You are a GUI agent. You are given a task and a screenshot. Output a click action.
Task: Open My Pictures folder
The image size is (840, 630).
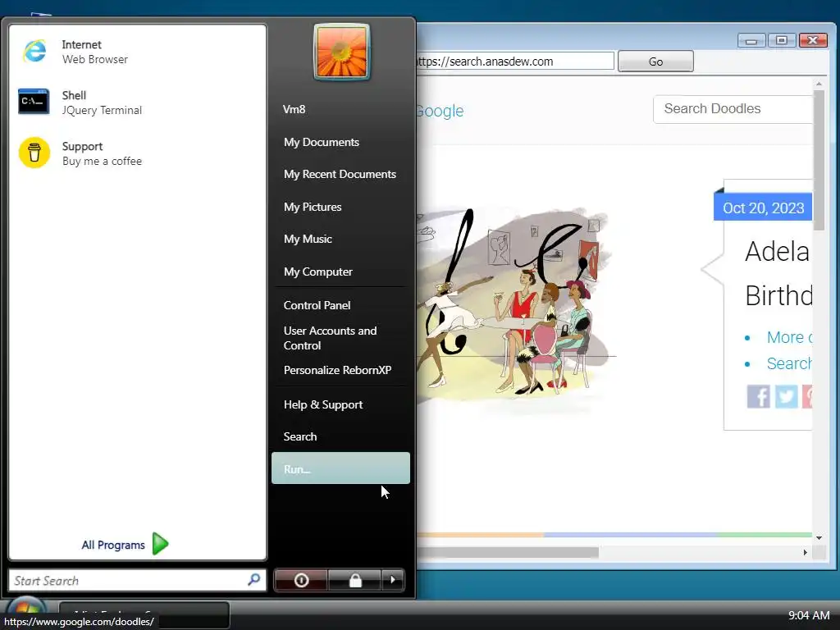point(313,207)
